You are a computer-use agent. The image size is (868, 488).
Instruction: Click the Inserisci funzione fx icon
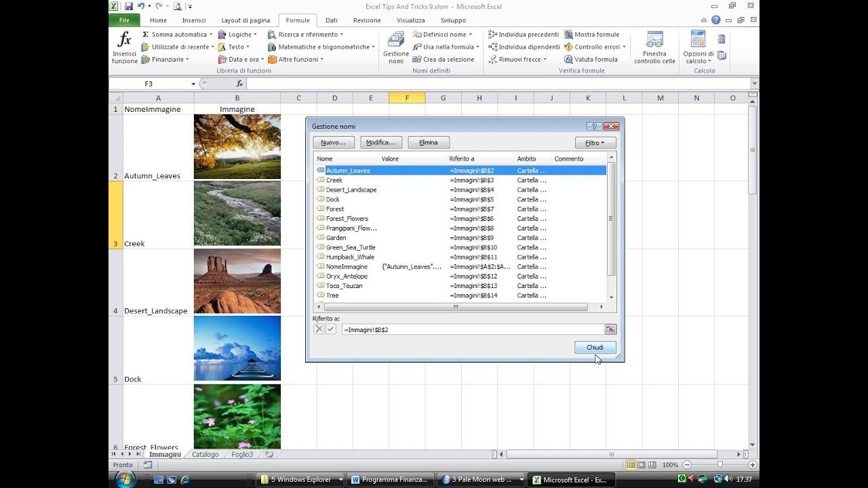tap(125, 47)
